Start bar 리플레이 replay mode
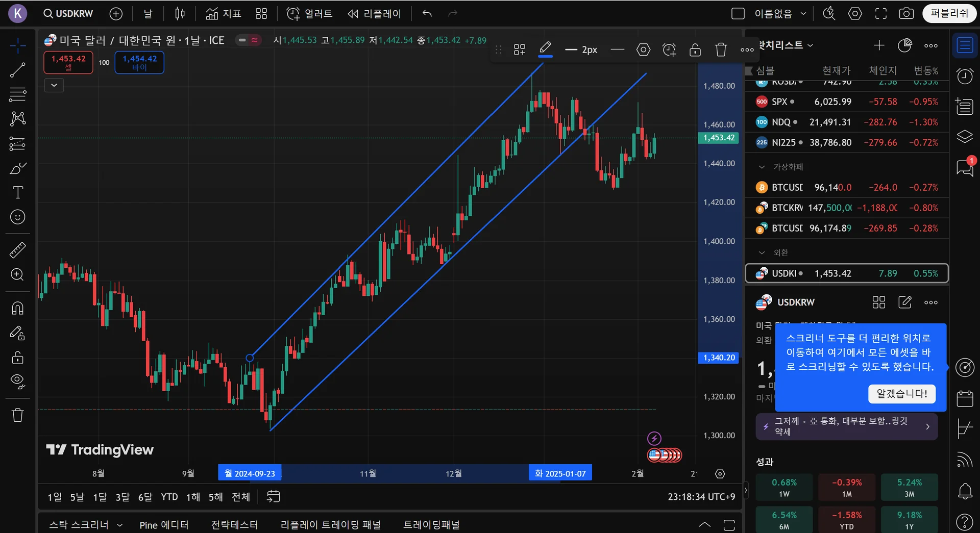The width and height of the screenshot is (980, 533). [x=374, y=14]
